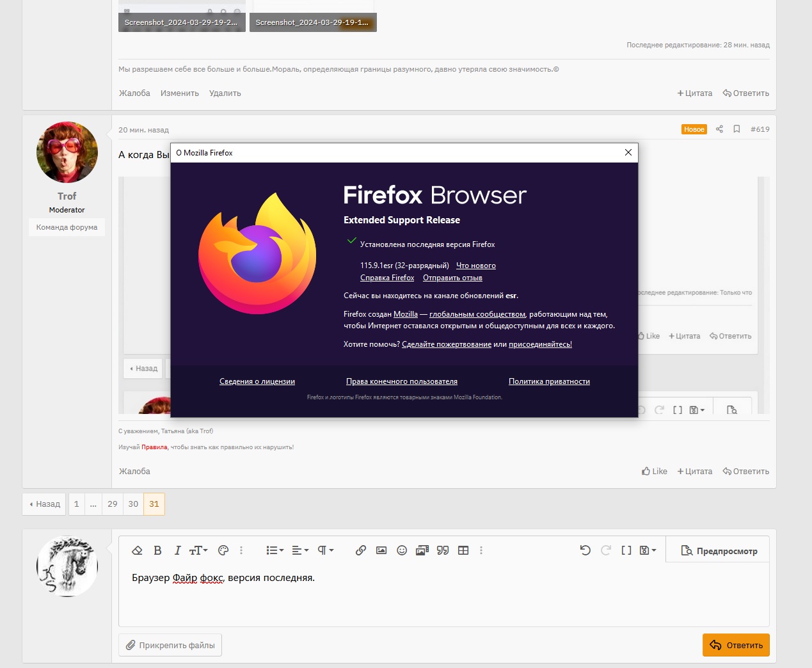Open the text color palette icon

[x=223, y=550]
